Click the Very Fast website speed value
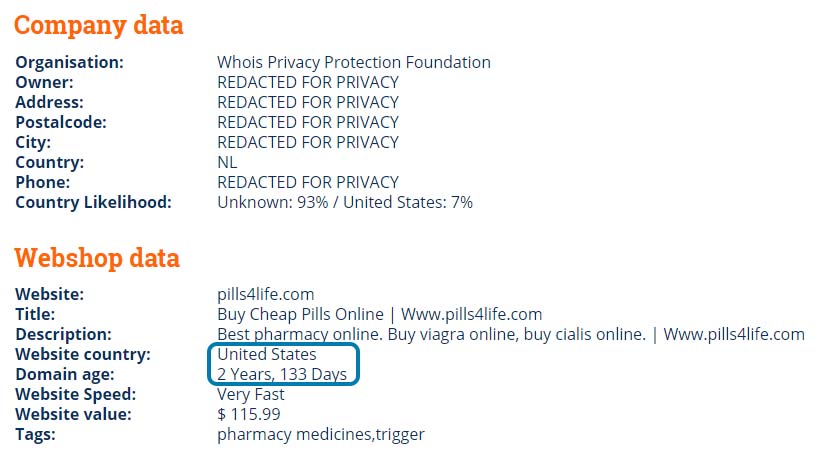821x455 pixels. click(251, 394)
